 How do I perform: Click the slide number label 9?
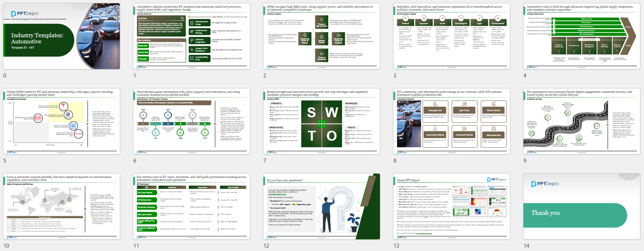point(524,160)
